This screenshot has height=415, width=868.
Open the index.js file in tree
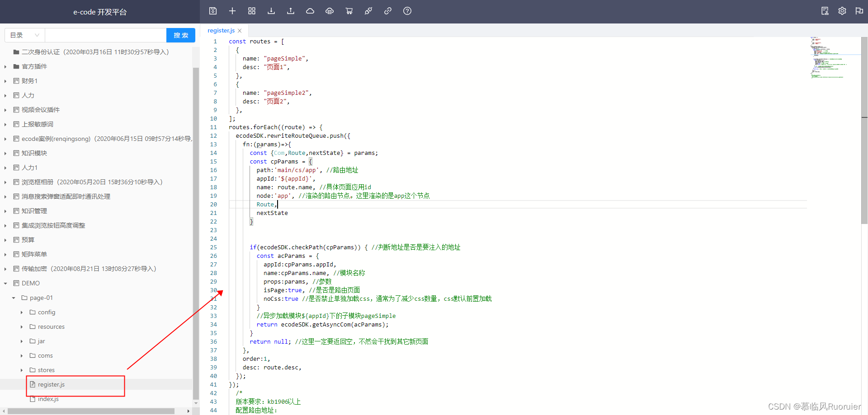click(x=48, y=399)
